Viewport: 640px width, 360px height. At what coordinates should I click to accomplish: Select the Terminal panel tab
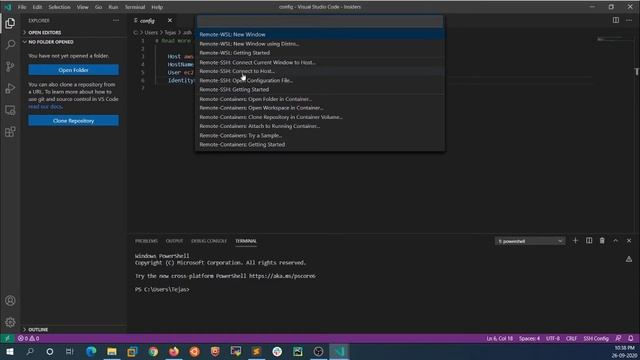pyautogui.click(x=246, y=241)
